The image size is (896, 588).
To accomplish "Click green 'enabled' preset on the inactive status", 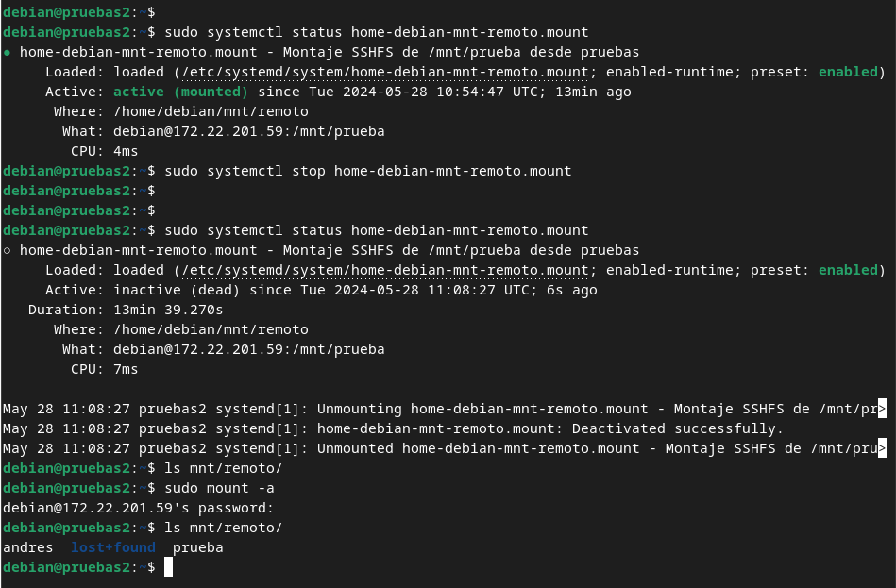I will coord(848,270).
